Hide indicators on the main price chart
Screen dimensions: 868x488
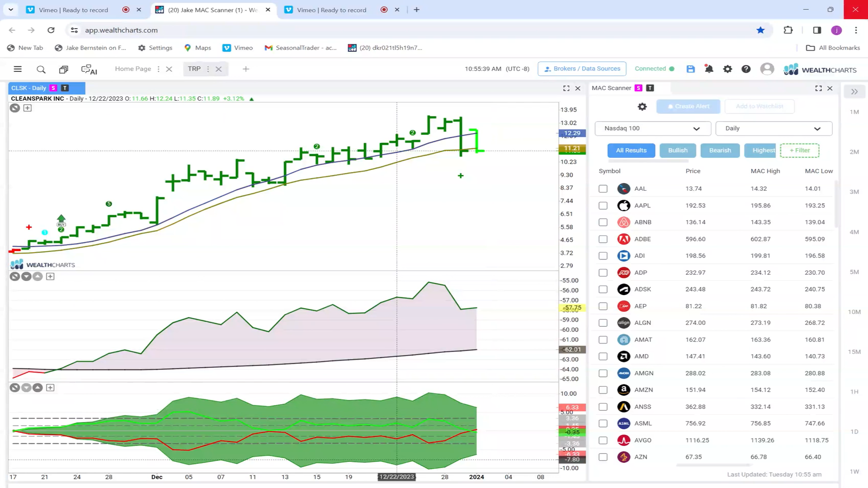click(15, 108)
